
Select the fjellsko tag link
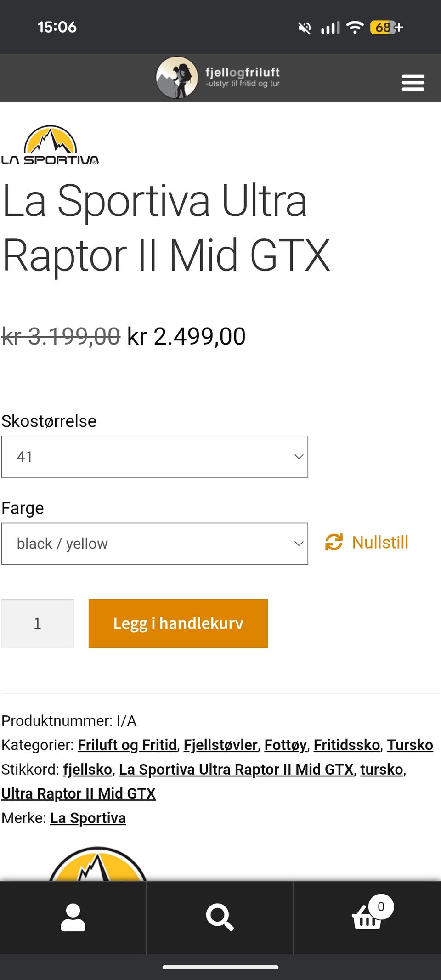pos(88,769)
